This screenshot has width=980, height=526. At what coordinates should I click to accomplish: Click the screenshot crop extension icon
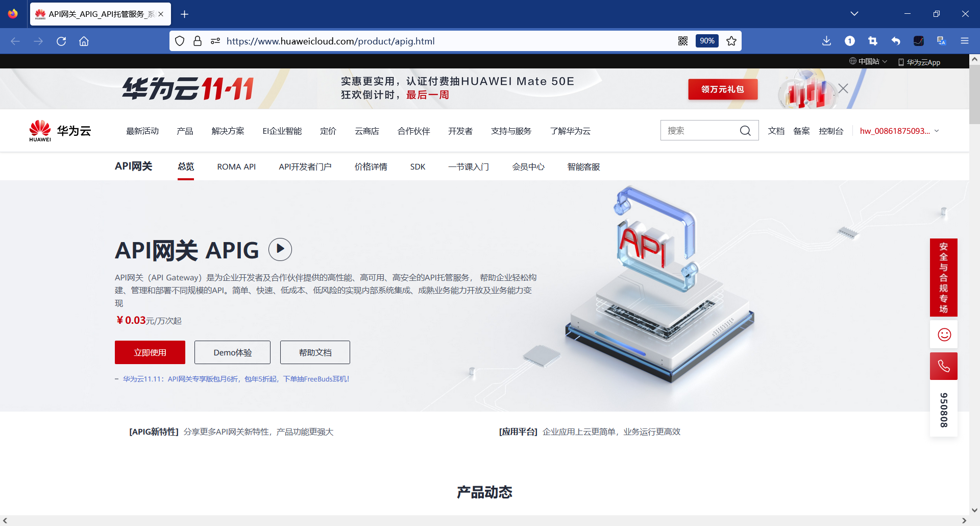tap(873, 41)
